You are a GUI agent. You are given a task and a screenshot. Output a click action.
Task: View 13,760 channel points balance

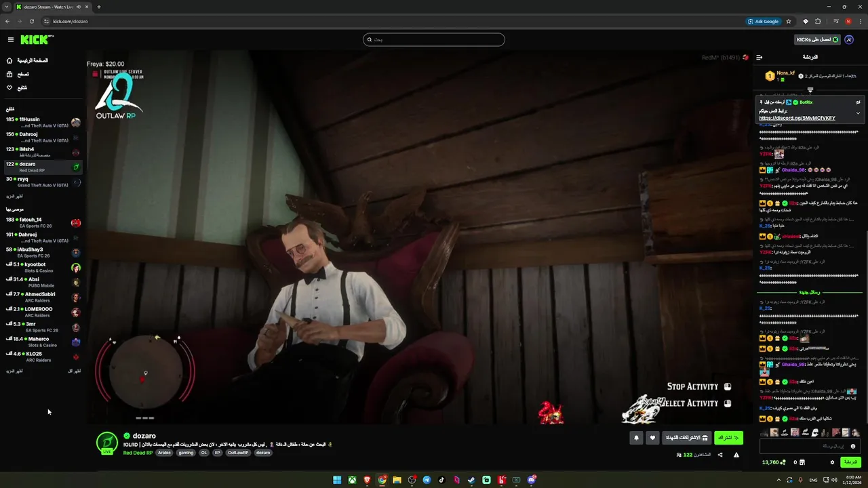point(774,462)
